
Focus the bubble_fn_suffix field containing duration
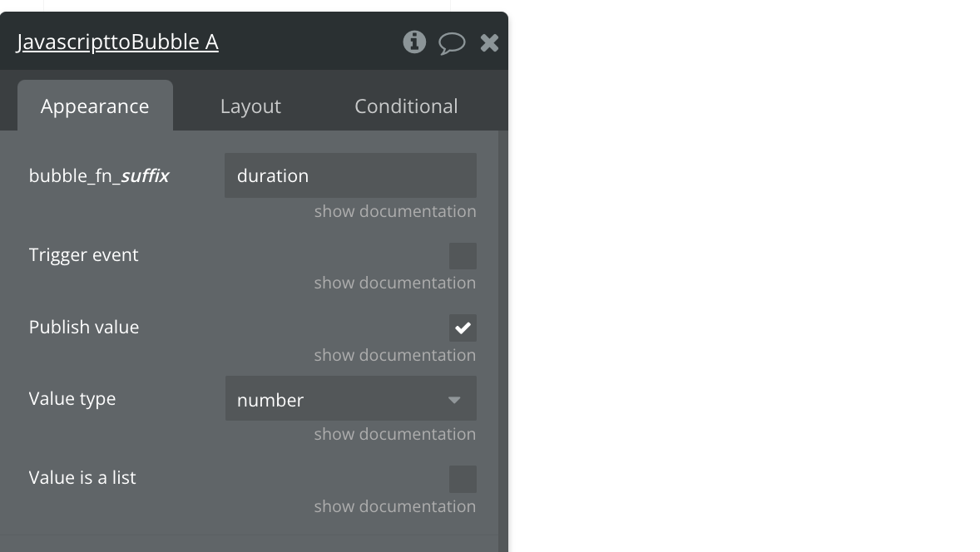[x=350, y=175]
